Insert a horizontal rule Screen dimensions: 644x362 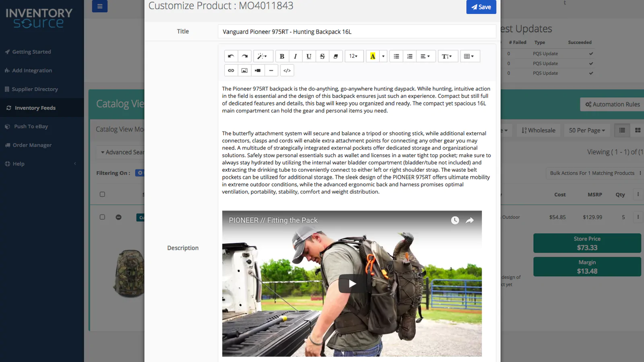pyautogui.click(x=271, y=70)
